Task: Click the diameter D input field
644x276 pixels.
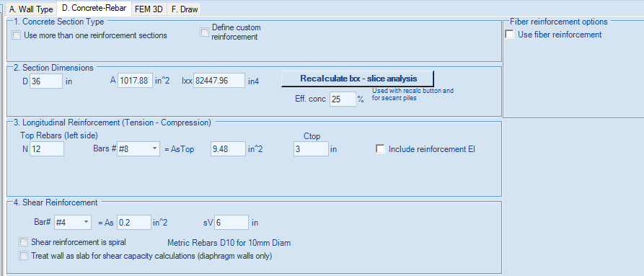Action: click(46, 81)
